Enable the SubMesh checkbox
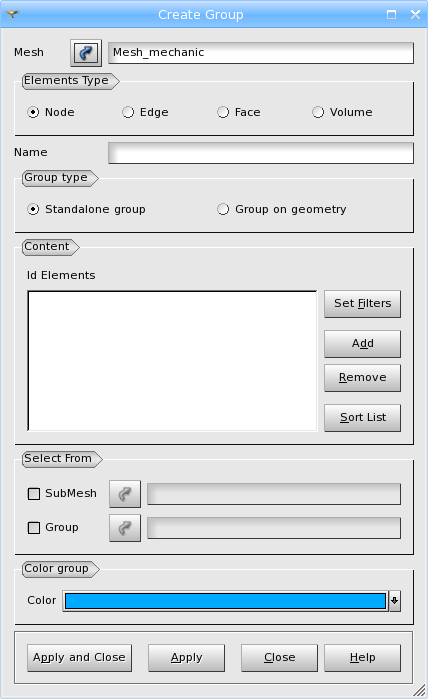 34,493
